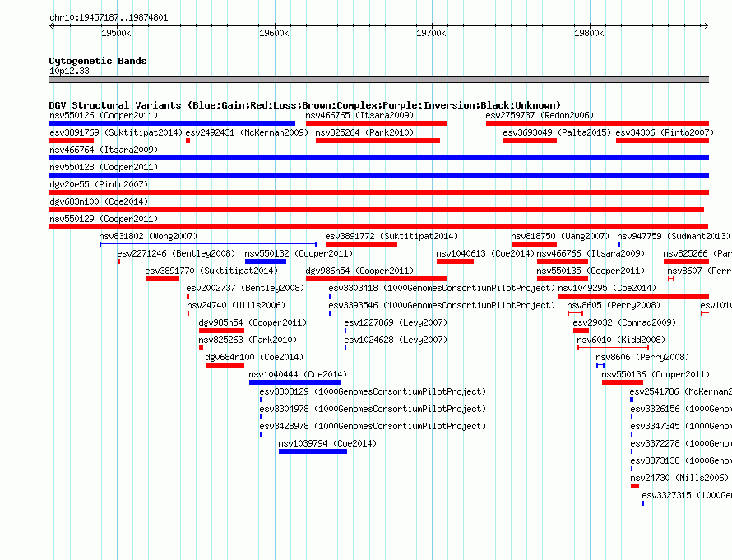Click the chr10:19457187..19874801 coordinate text
The width and height of the screenshot is (732, 560).
(x=109, y=17)
